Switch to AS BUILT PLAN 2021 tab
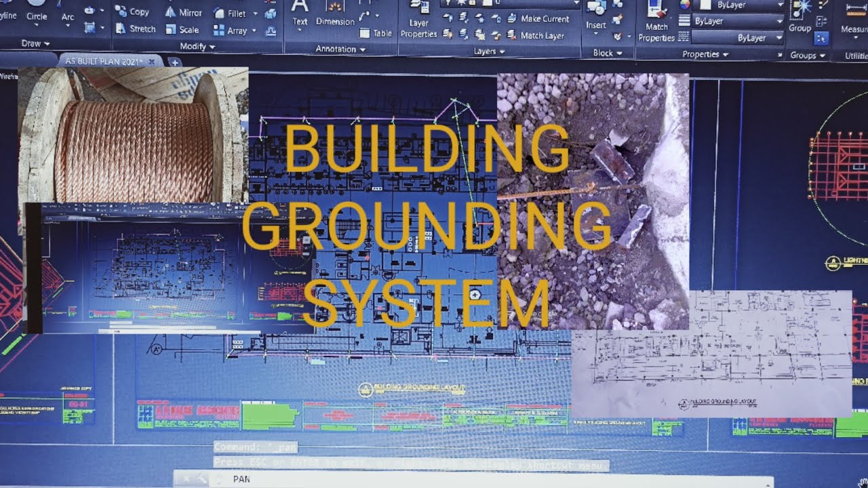 (x=103, y=61)
